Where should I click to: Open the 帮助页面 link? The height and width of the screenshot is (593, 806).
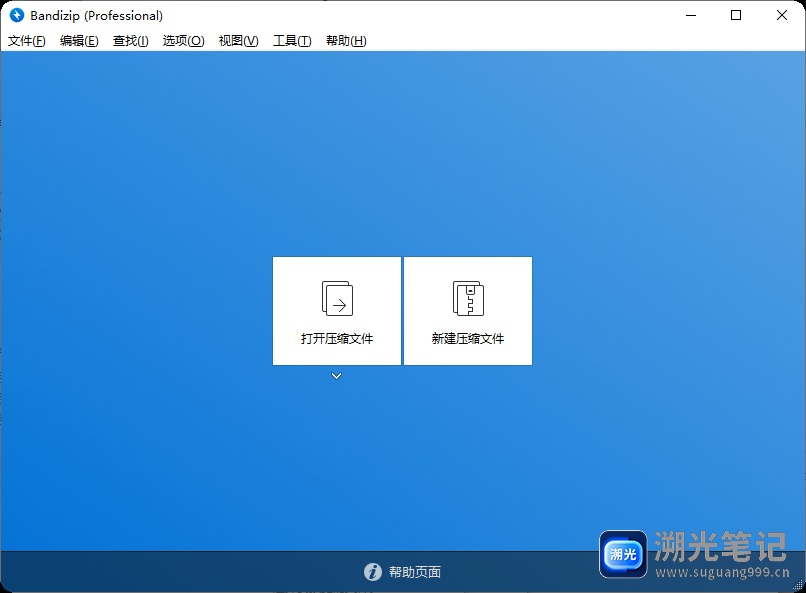tap(415, 572)
